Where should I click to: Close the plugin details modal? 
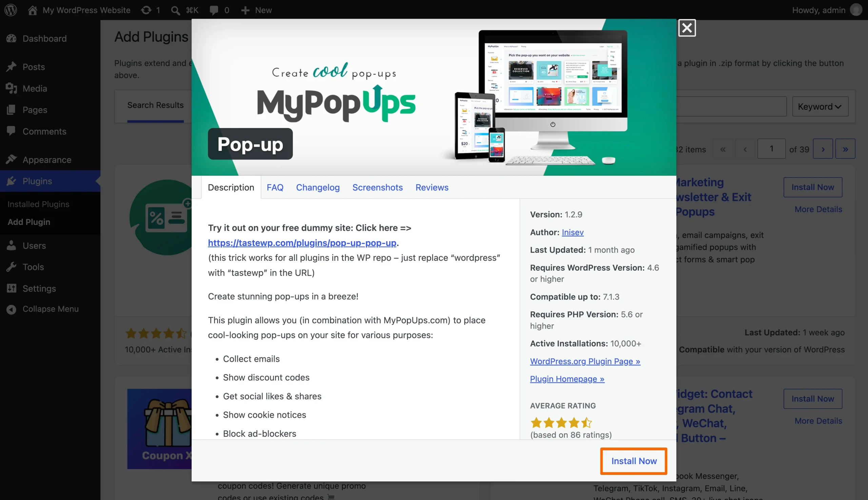[x=687, y=28]
